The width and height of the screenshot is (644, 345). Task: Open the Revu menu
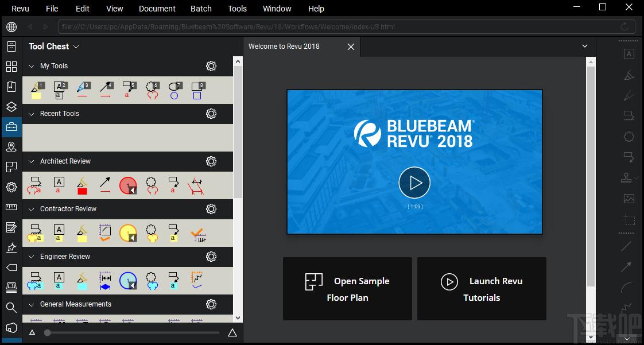(x=20, y=8)
